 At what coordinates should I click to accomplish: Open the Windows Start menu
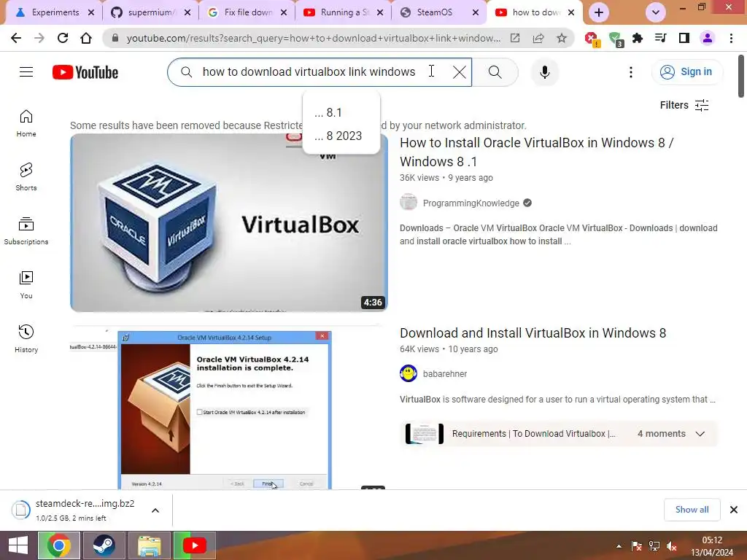(x=18, y=545)
